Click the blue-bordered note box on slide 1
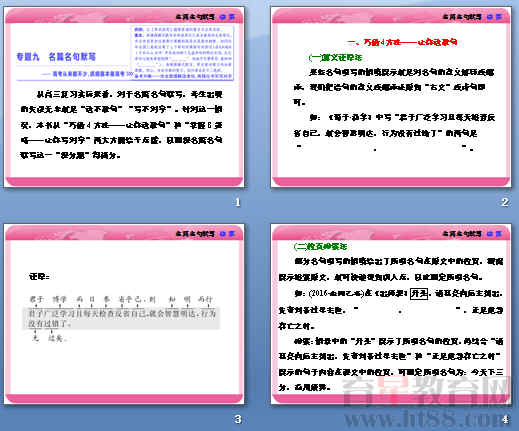The image size is (519, 431). tap(183, 53)
